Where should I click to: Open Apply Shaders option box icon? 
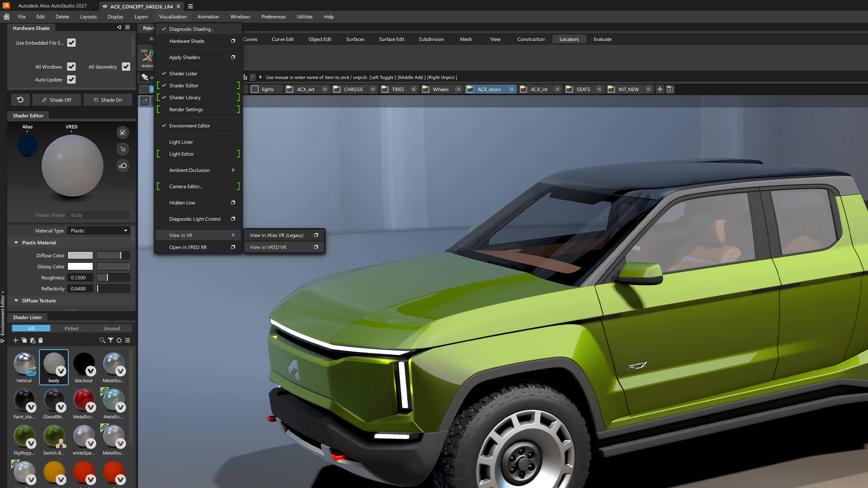(x=233, y=57)
